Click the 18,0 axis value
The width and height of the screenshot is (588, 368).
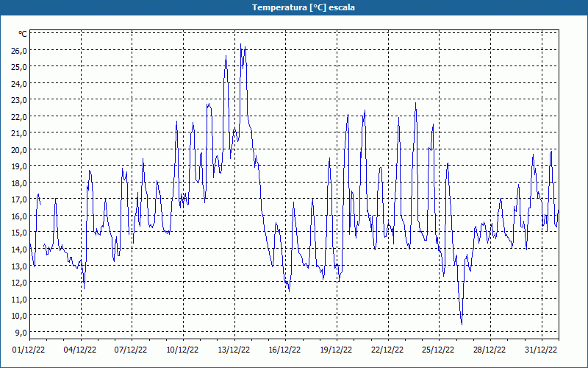[19, 183]
